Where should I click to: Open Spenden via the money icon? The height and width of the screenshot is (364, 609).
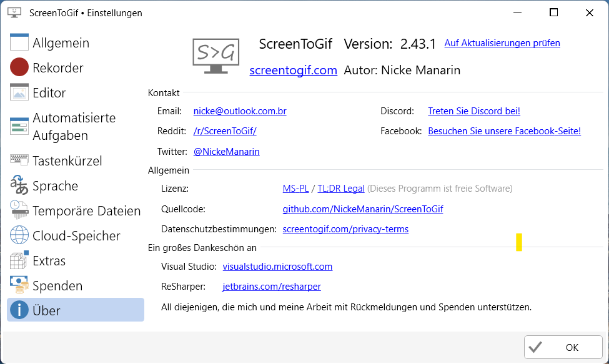click(x=19, y=285)
